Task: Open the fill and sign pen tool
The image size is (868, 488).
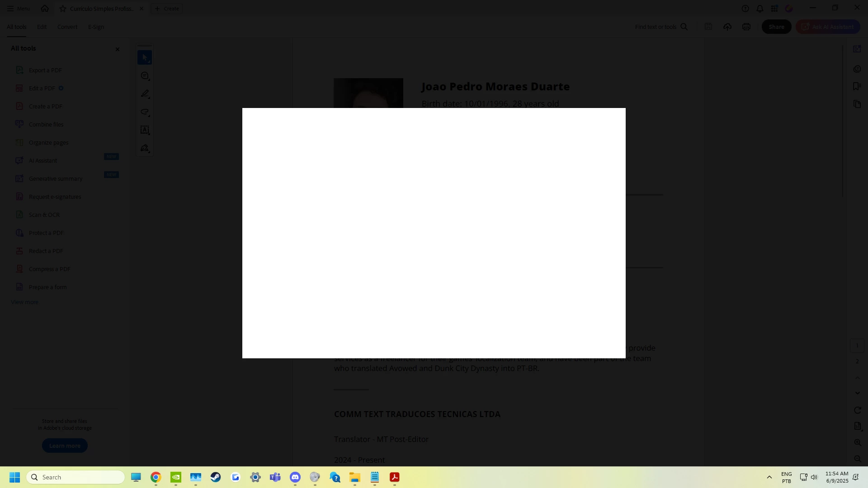Action: 145,148
